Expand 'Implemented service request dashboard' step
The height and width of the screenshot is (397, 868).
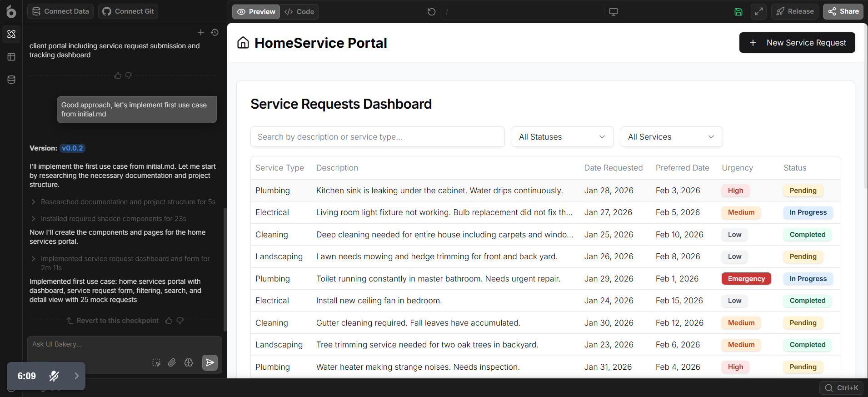(120, 263)
